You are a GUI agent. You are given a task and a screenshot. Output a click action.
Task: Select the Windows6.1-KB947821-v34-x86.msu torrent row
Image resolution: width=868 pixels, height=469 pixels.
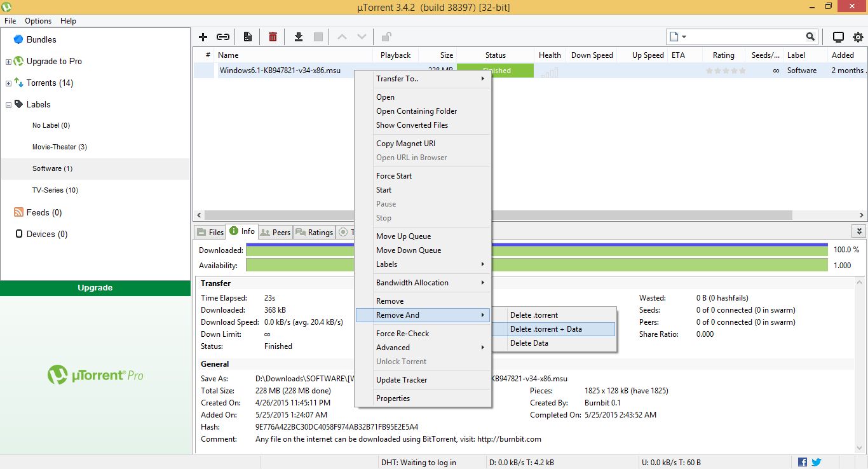(530, 71)
